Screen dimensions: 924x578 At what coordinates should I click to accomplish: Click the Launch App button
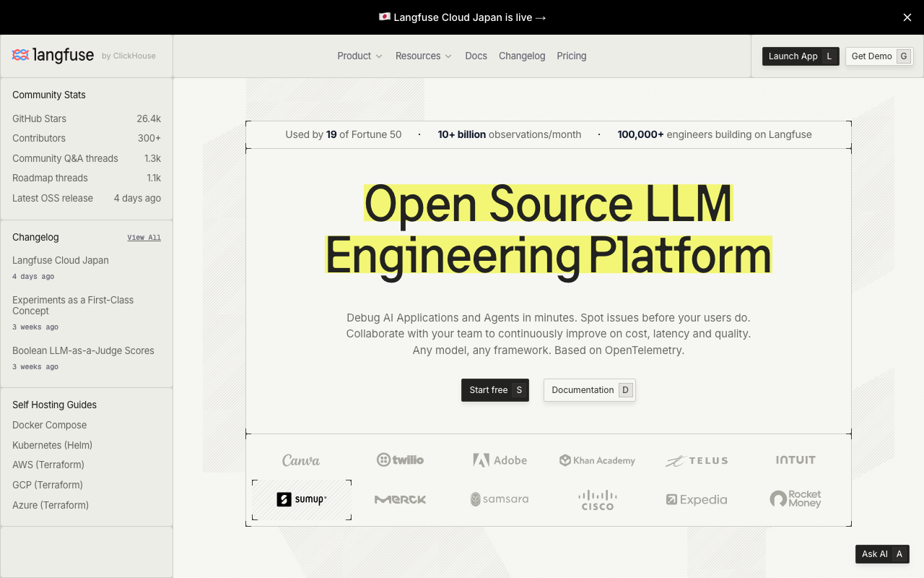pyautogui.click(x=801, y=56)
